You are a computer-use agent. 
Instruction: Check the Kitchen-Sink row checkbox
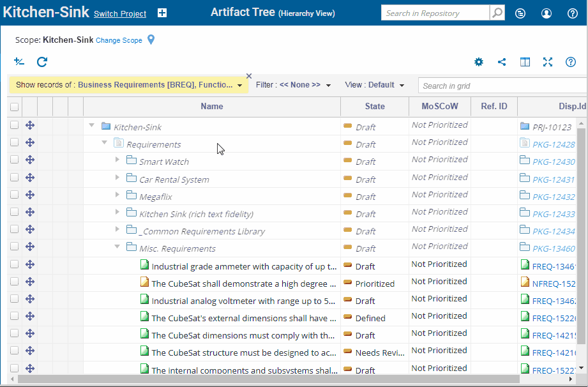(x=14, y=125)
